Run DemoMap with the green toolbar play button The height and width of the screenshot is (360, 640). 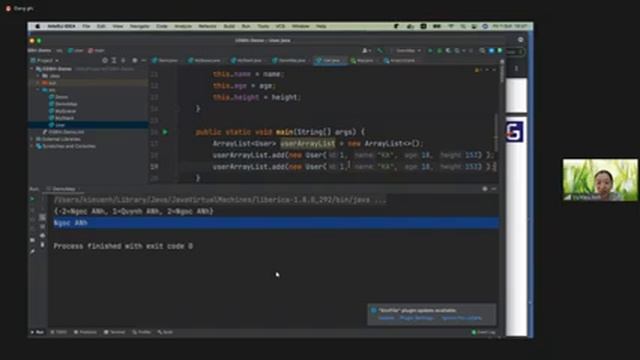click(430, 51)
